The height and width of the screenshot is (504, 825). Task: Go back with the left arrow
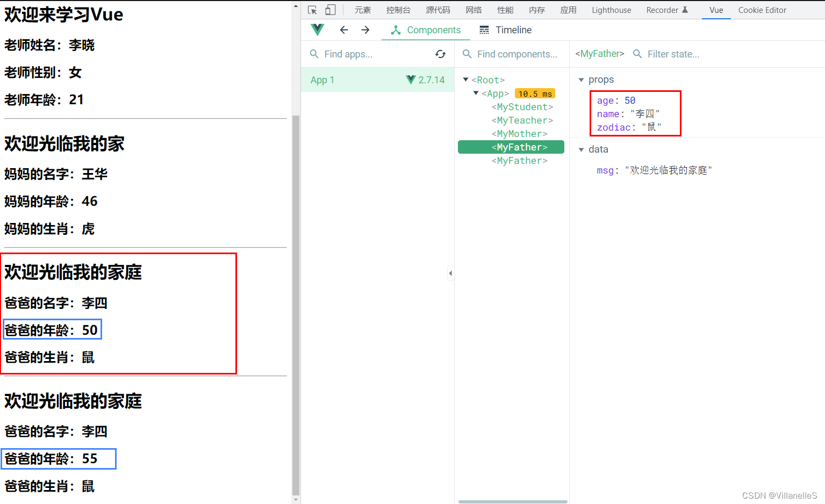[x=344, y=30]
